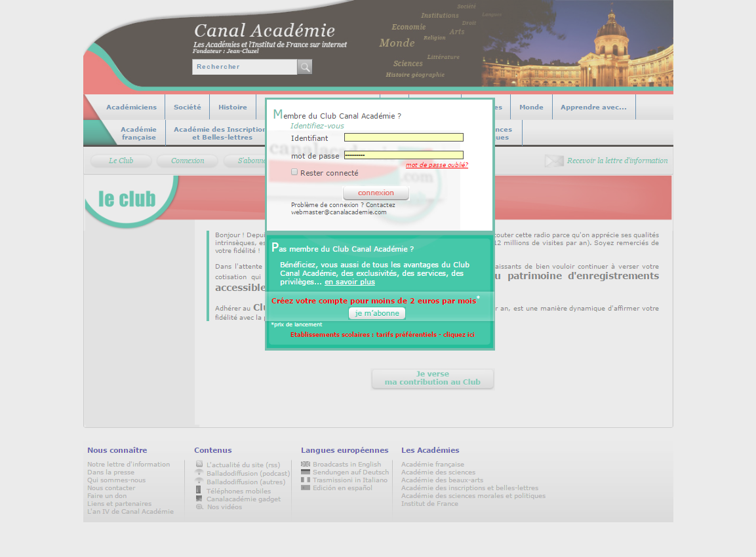The width and height of the screenshot is (756, 557).
Task: Open the Nos vidéos footer link
Action: pos(225,507)
